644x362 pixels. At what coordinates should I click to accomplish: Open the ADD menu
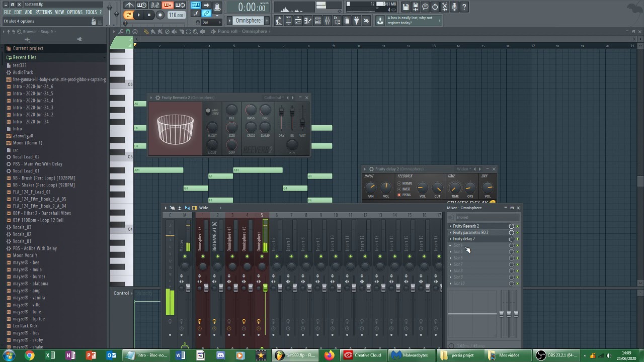[x=29, y=12]
